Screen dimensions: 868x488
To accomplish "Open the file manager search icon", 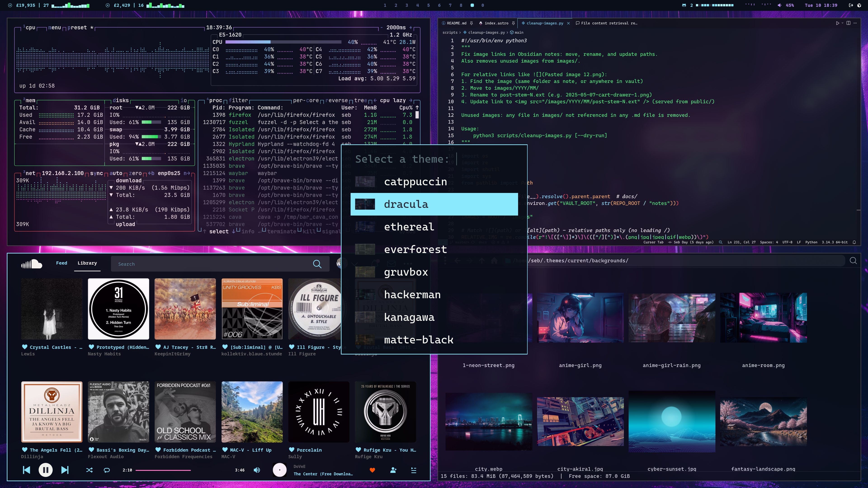I will [x=853, y=261].
